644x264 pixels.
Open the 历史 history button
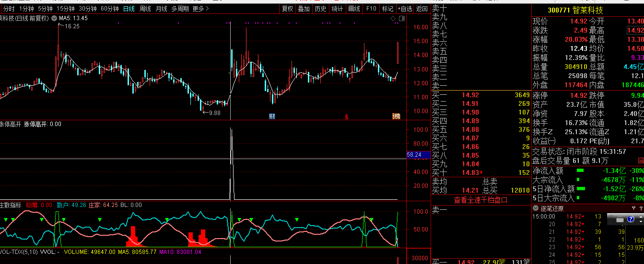pyautogui.click(x=320, y=9)
